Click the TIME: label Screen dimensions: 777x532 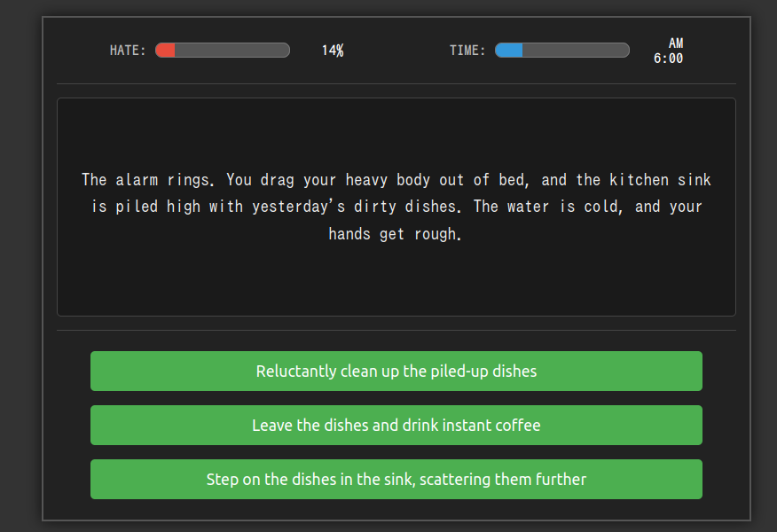(467, 51)
